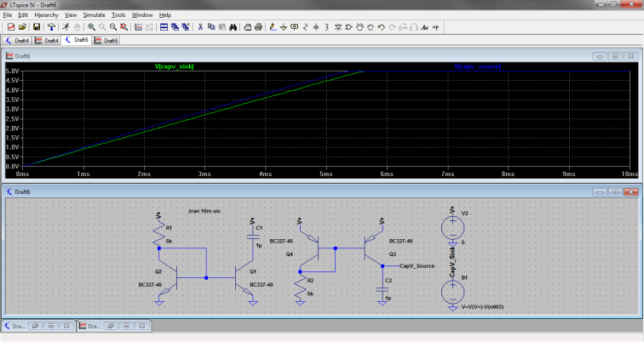Click the Run simulation icon
Viewport: 644px width, 342px height.
click(x=66, y=27)
